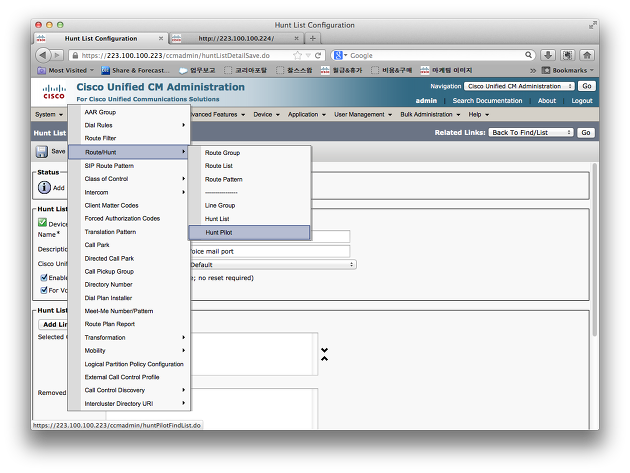Select Hunt Pilot from submenu

249,232
